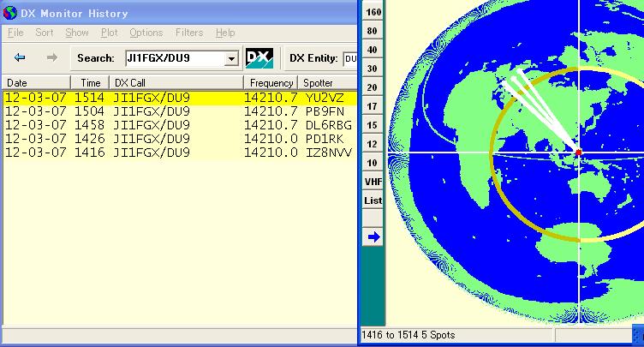Click the forward arrow in DX Monitor toolbar
The width and height of the screenshot is (644, 347).
click(51, 57)
